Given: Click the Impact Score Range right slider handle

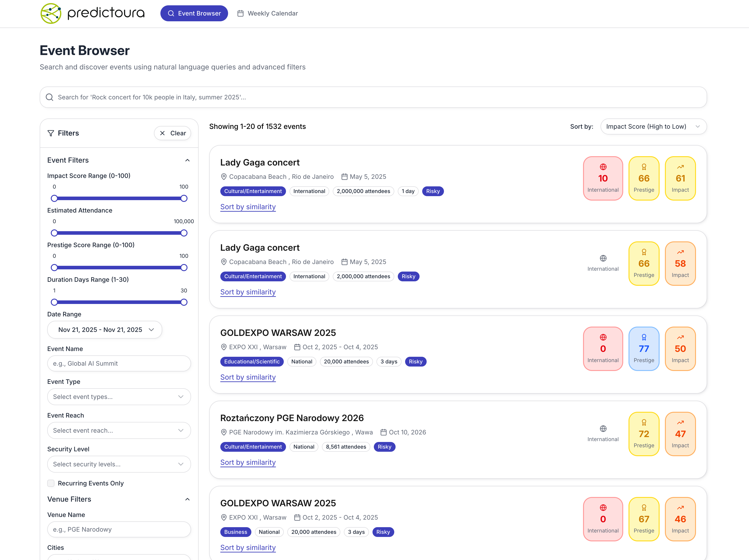Looking at the screenshot, I should pyautogui.click(x=184, y=198).
